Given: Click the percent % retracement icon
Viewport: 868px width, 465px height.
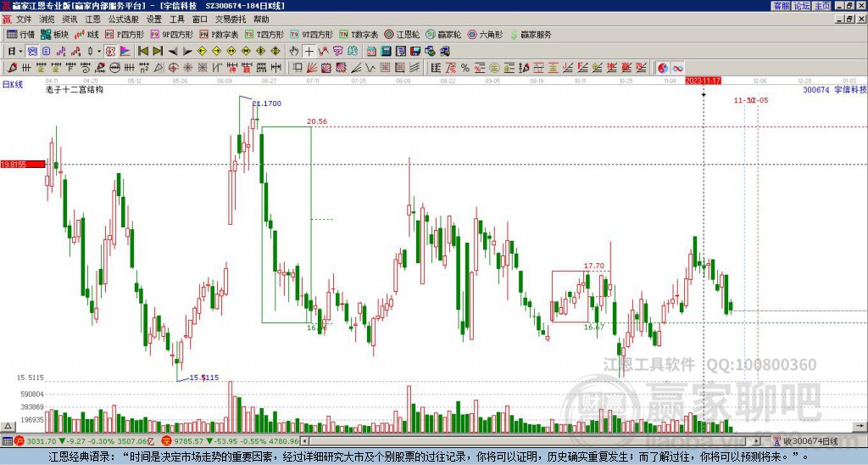Looking at the screenshot, I should pyautogui.click(x=465, y=68).
